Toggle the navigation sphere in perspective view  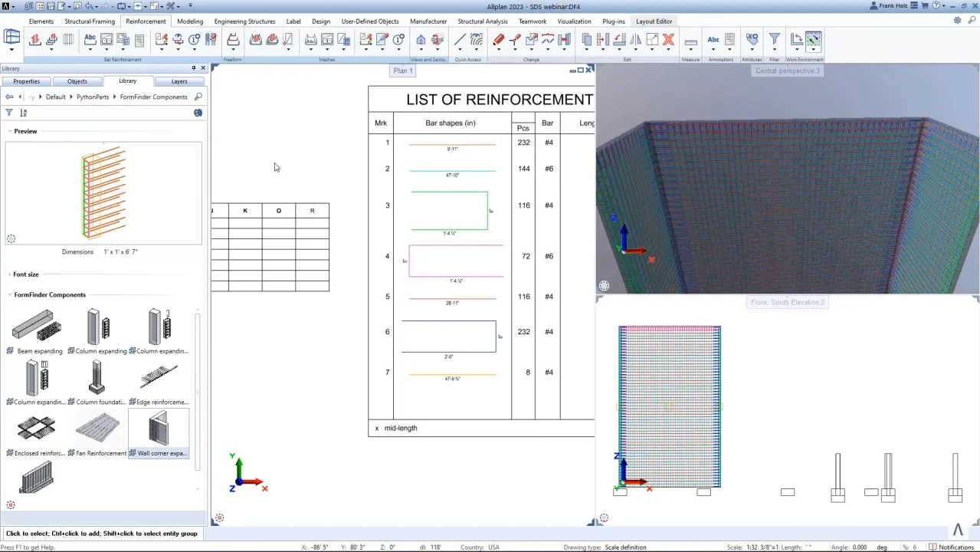click(604, 285)
